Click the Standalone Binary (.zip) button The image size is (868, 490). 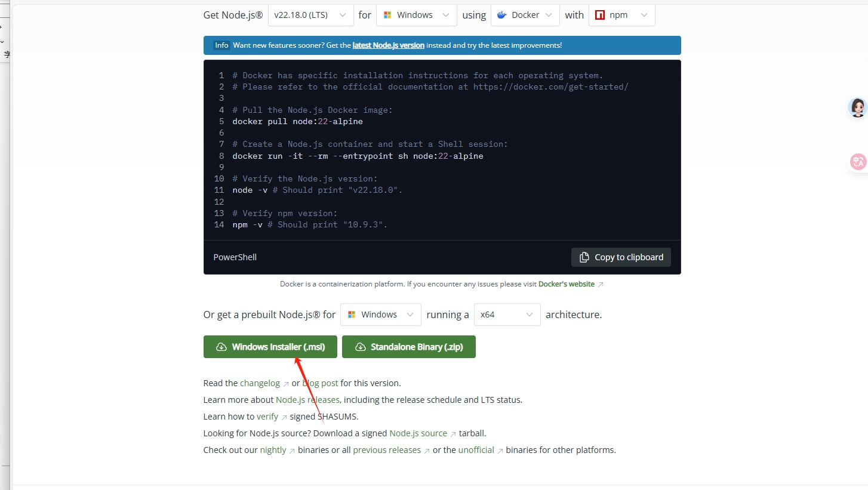tap(409, 347)
